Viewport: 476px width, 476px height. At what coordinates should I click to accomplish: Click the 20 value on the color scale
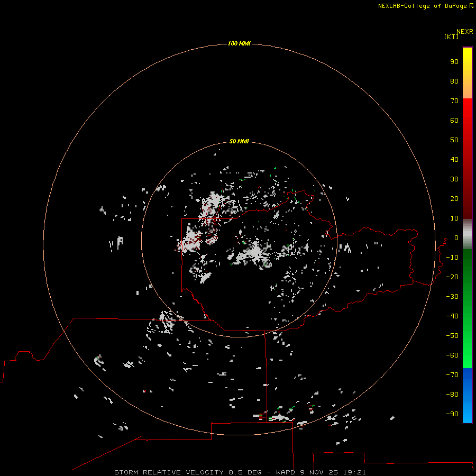pyautogui.click(x=454, y=198)
